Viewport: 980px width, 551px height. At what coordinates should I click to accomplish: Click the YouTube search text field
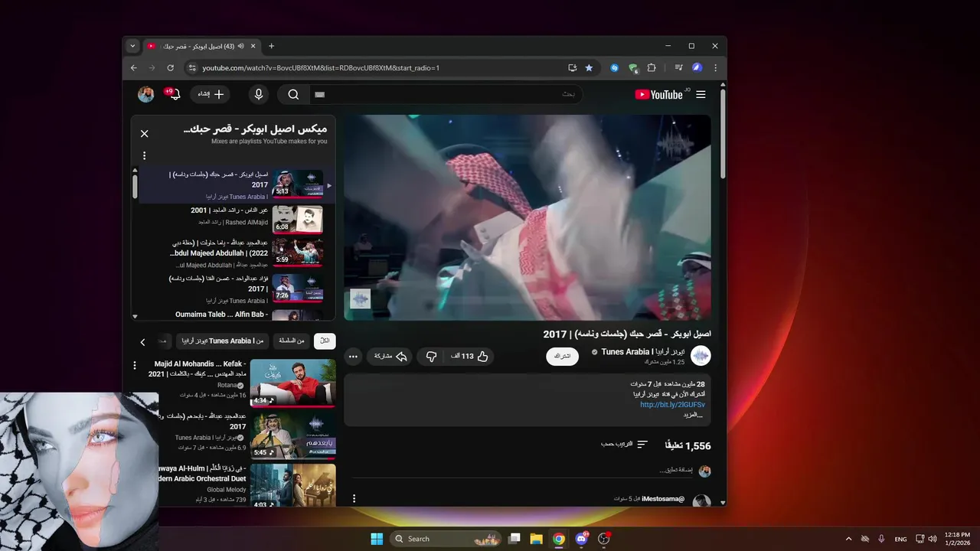(x=446, y=94)
